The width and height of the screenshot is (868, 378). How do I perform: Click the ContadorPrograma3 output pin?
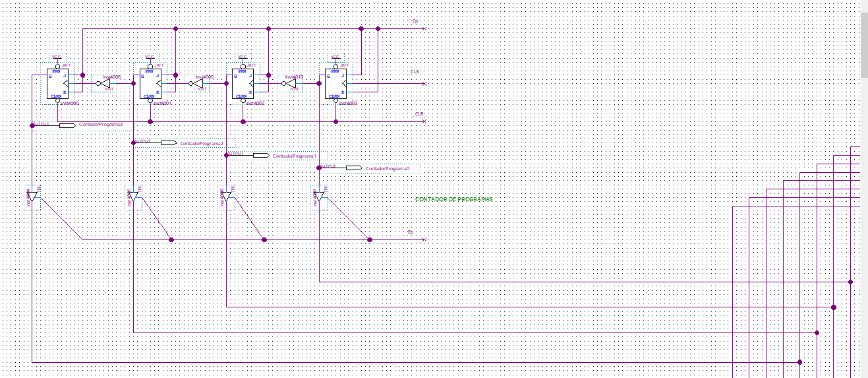pyautogui.click(x=68, y=125)
